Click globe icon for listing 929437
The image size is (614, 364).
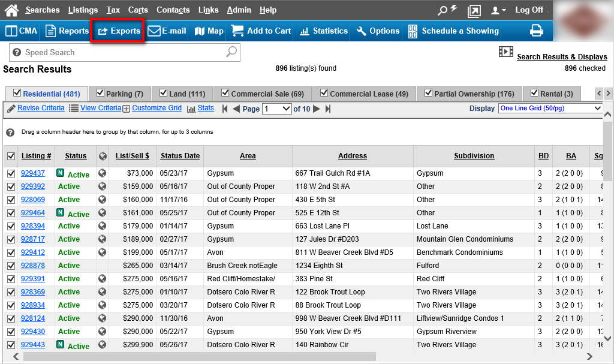(x=102, y=173)
